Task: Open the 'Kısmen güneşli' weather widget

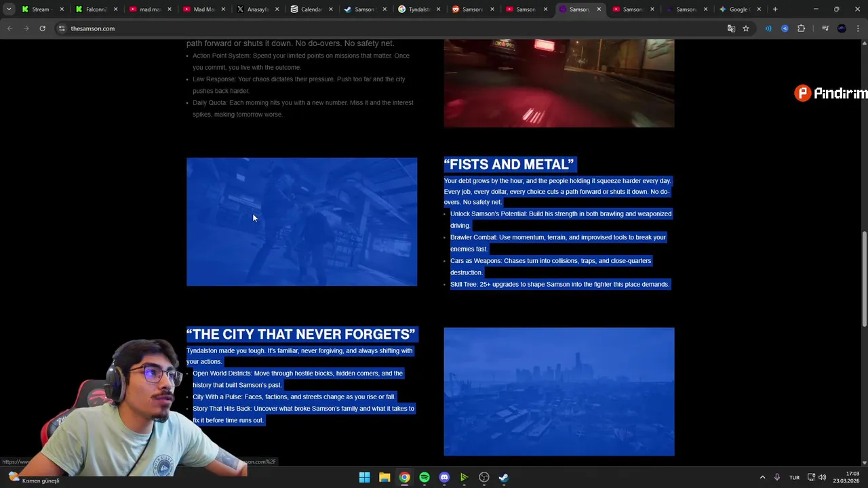Action: pos(33,477)
